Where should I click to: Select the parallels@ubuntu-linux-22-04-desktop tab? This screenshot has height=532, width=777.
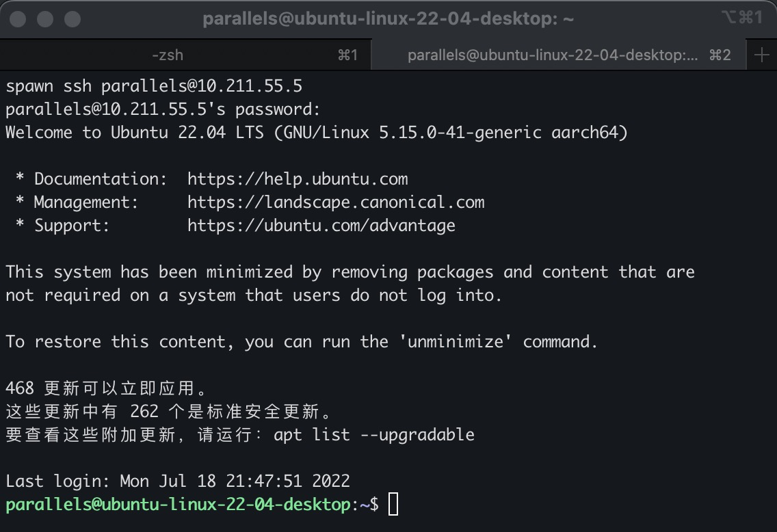[553, 55]
